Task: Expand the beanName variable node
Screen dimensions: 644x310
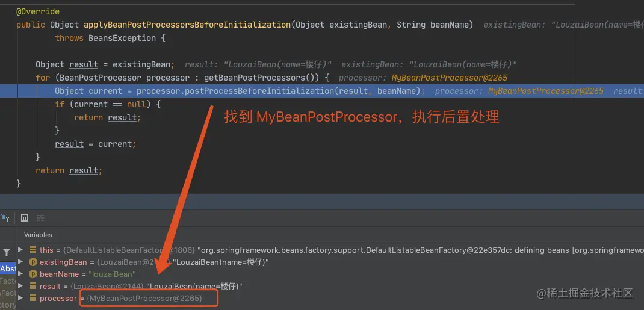Action: (20, 274)
